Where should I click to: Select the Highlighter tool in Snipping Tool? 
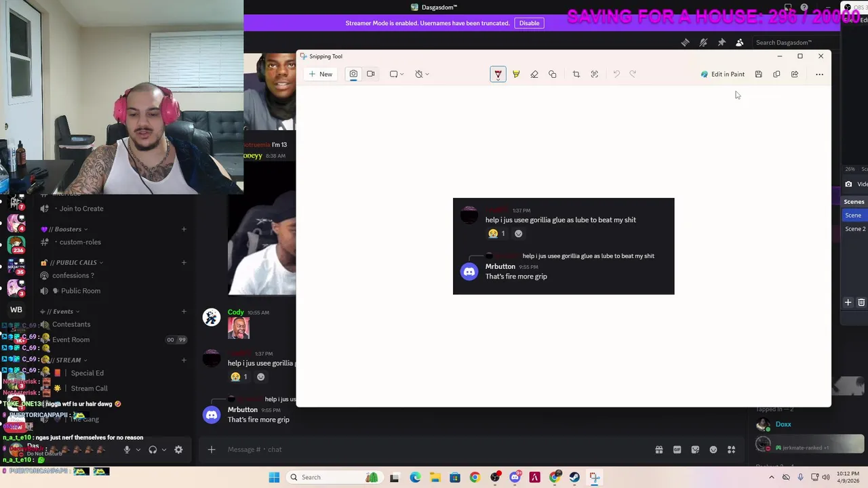point(516,74)
